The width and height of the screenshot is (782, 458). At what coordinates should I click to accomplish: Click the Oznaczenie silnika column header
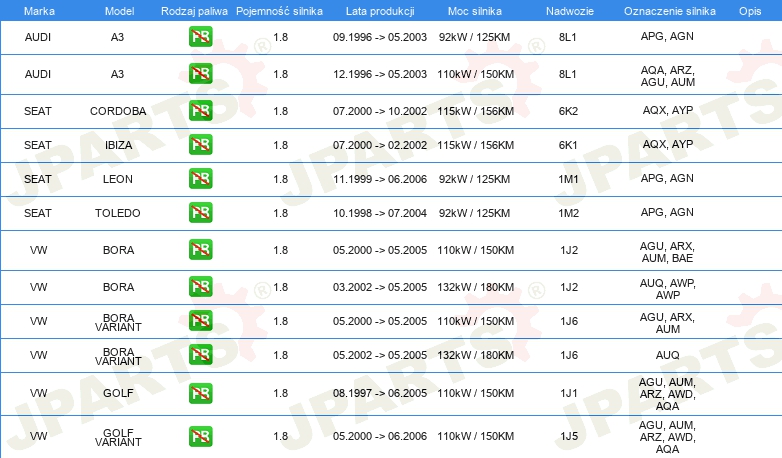click(x=669, y=11)
